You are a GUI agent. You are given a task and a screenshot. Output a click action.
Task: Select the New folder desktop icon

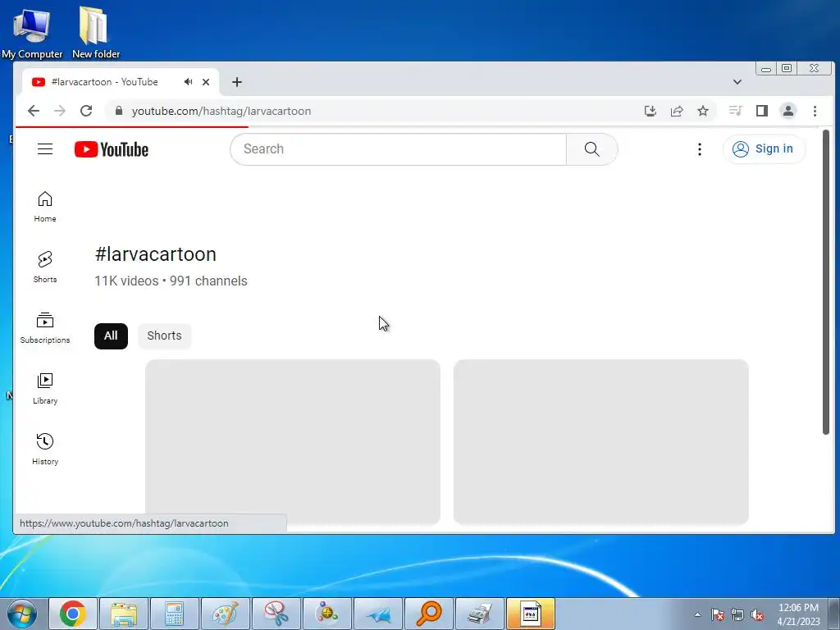[95, 33]
